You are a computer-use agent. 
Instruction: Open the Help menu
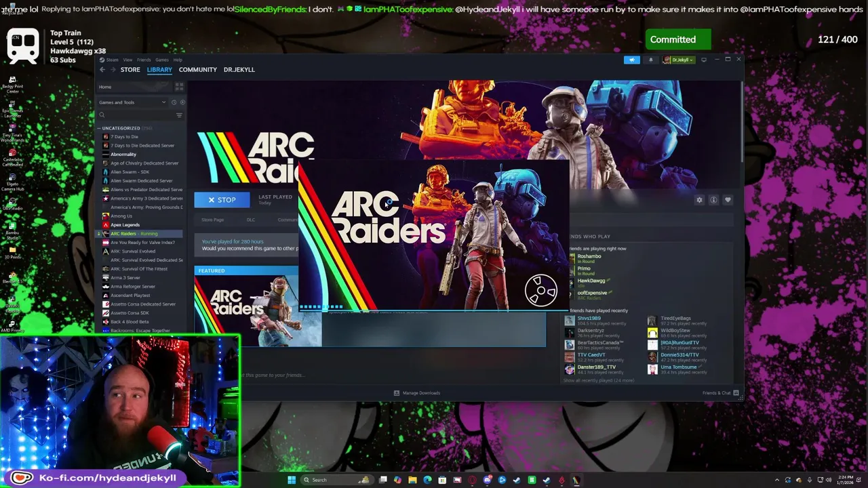click(x=178, y=60)
